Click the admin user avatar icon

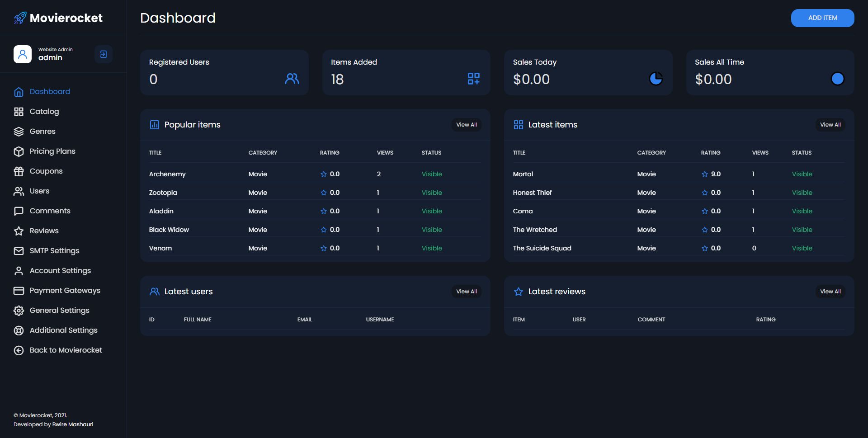23,54
